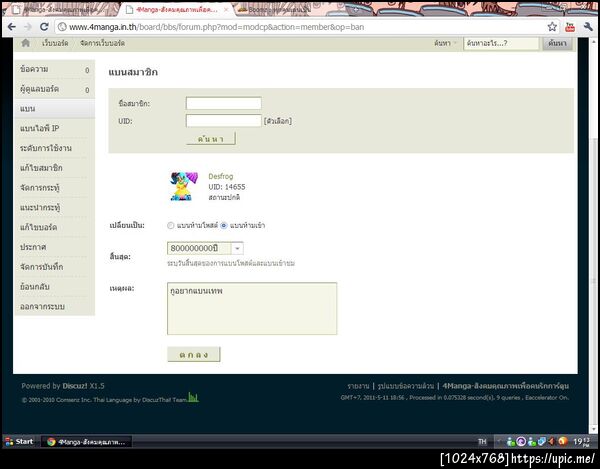Click the taskbar clock
The height and width of the screenshot is (469, 600).
click(581, 442)
